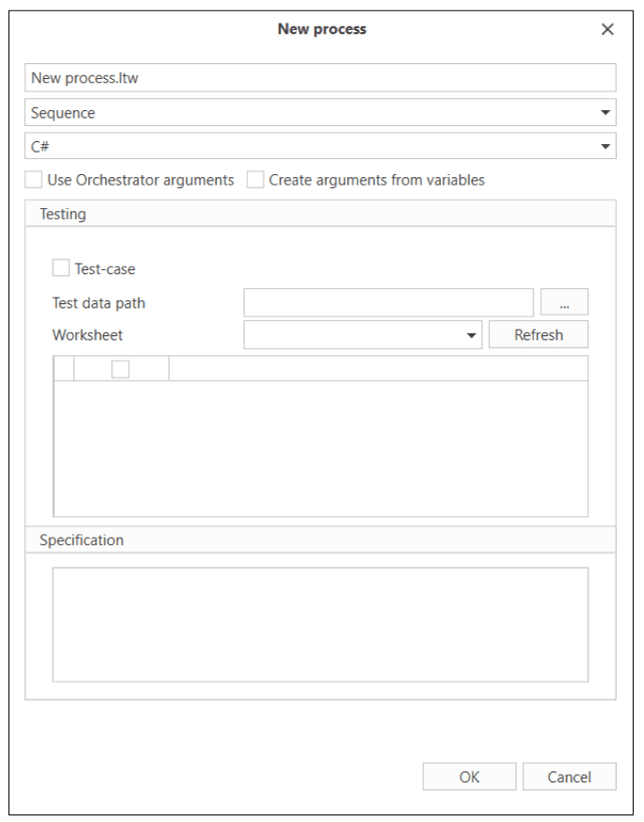The height and width of the screenshot is (822, 644).
Task: Toggle the Test-case checkbox
Action: 61,268
